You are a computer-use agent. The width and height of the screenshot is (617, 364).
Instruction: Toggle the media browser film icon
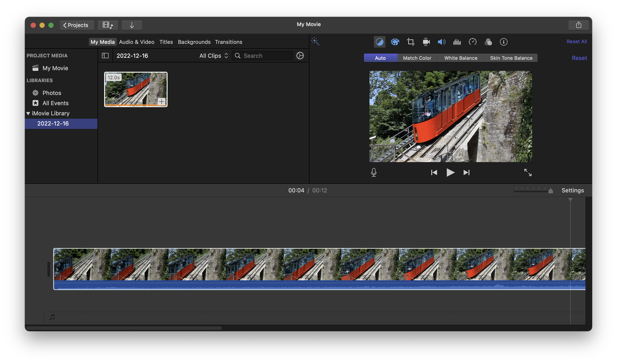coord(108,25)
